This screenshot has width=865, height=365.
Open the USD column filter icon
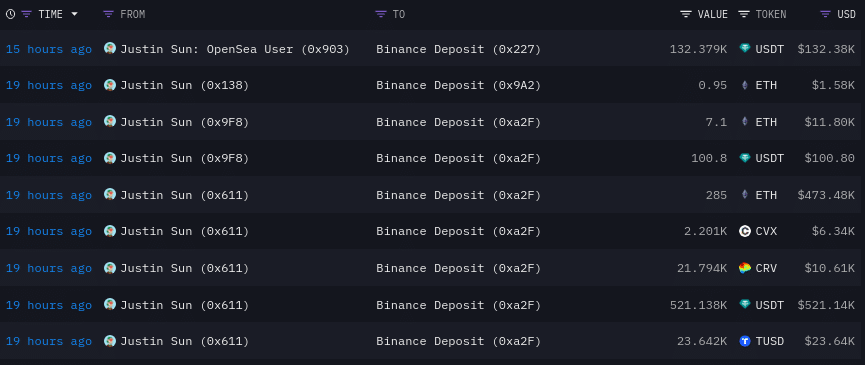(x=825, y=14)
